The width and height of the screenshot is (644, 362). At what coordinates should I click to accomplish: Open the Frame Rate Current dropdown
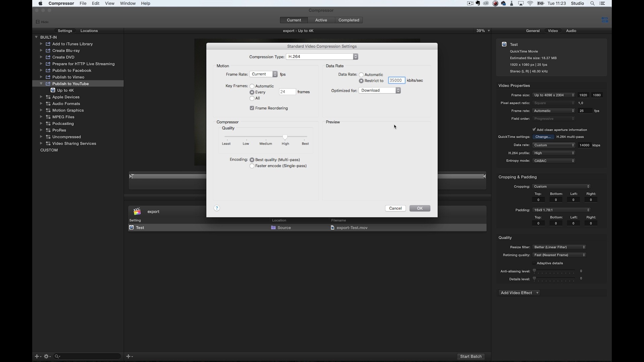click(x=264, y=74)
